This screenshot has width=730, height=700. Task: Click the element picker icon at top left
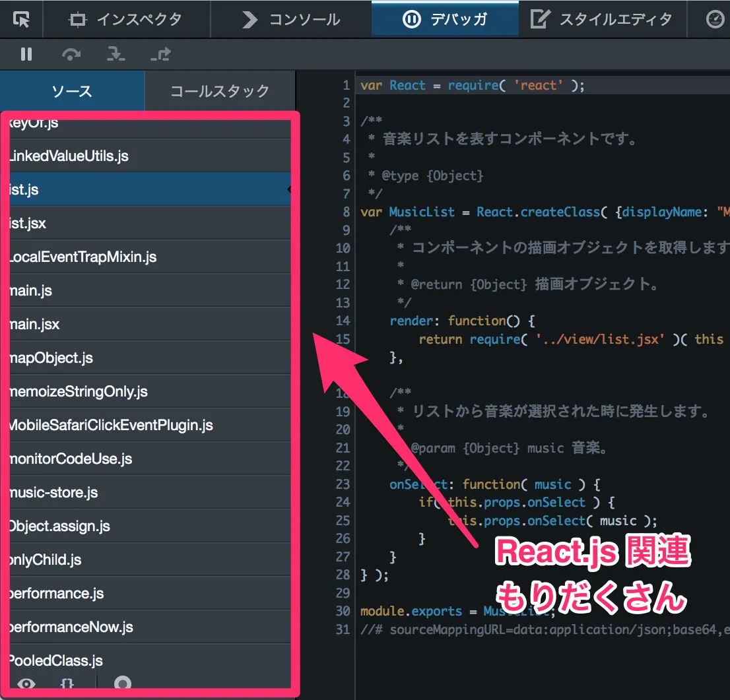[x=21, y=19]
